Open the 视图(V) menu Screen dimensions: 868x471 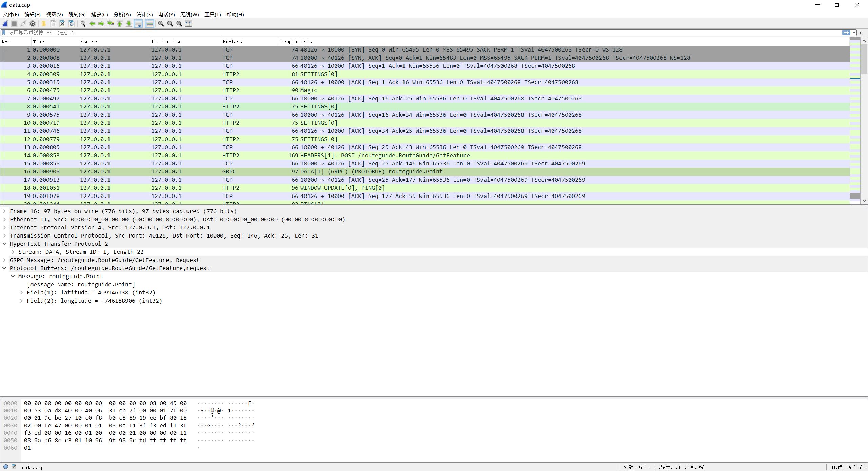pyautogui.click(x=54, y=14)
